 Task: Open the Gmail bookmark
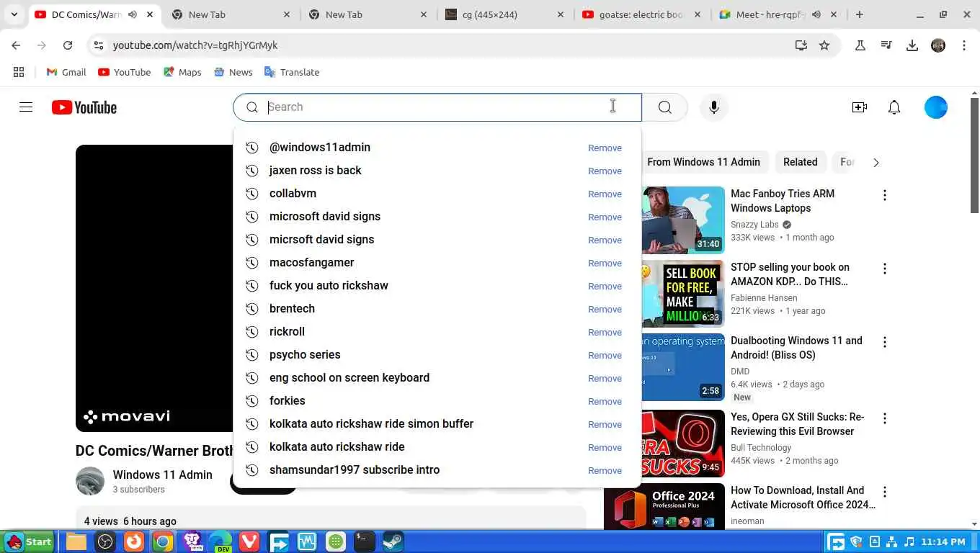[x=66, y=72]
